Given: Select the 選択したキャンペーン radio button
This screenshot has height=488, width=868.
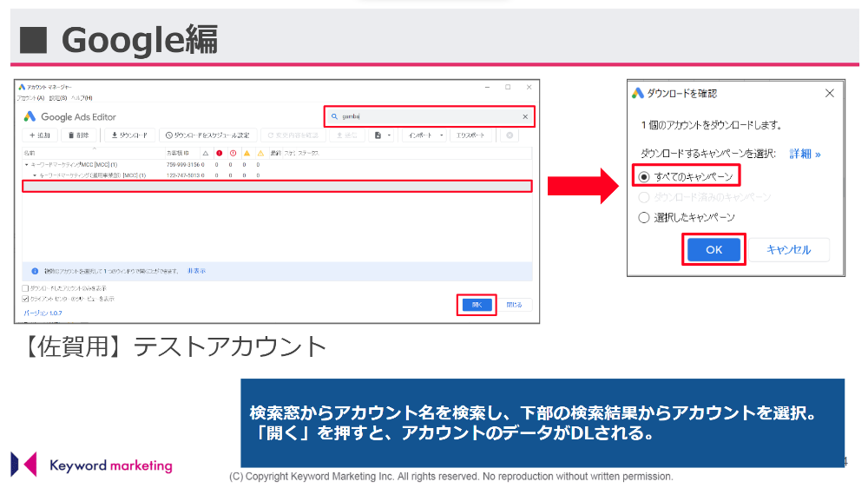Looking at the screenshot, I should tap(644, 217).
